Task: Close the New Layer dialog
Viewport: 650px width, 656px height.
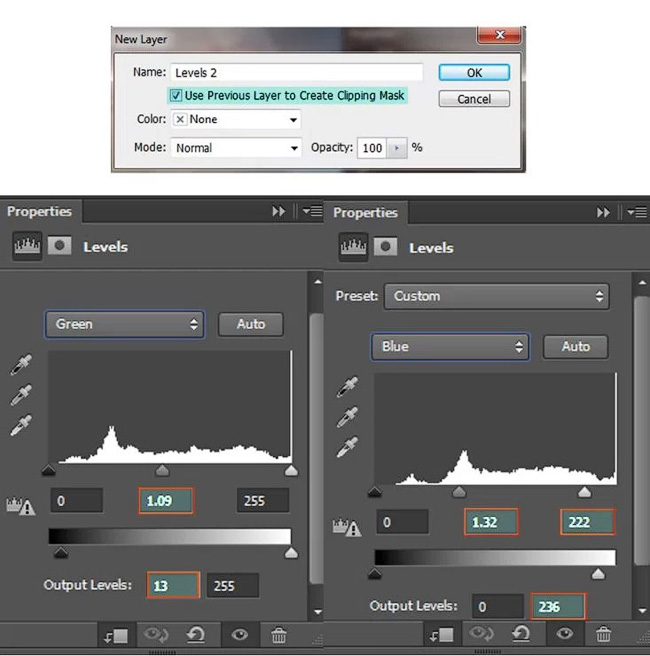Action: pyautogui.click(x=499, y=35)
